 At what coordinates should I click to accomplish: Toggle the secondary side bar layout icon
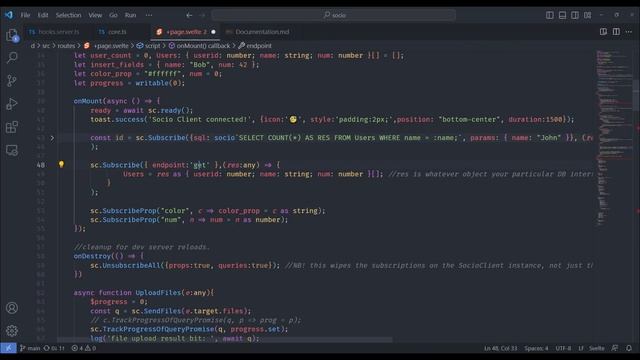(575, 15)
